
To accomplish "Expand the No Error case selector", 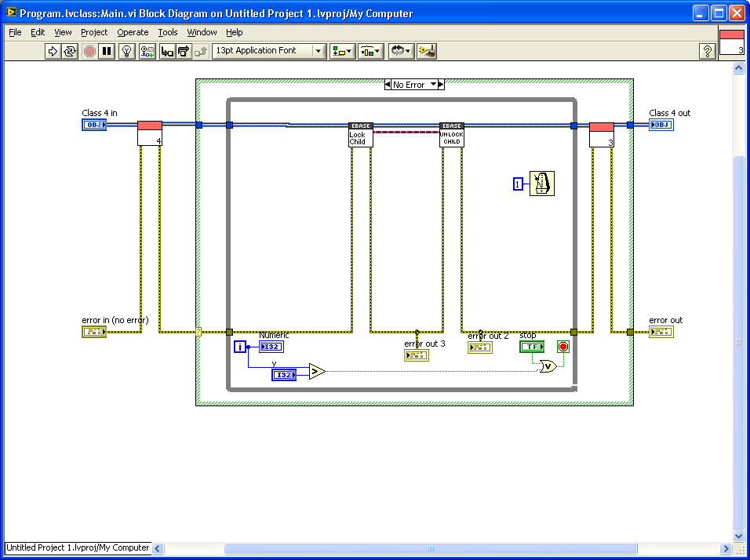I will [431, 85].
